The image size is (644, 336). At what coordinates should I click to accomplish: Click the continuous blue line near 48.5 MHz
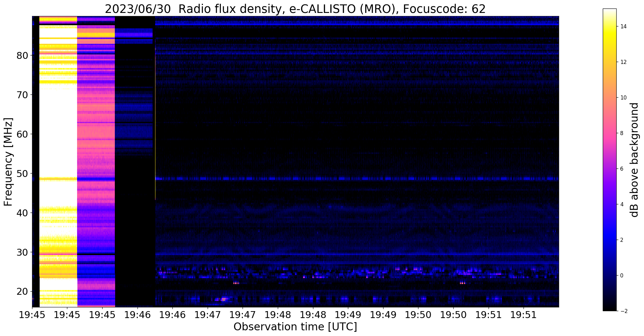pos(357,179)
